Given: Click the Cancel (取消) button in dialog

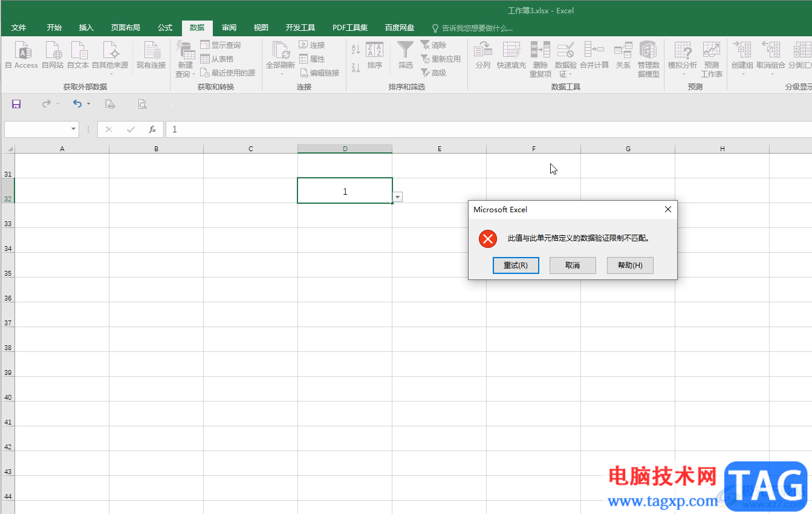Looking at the screenshot, I should (573, 265).
